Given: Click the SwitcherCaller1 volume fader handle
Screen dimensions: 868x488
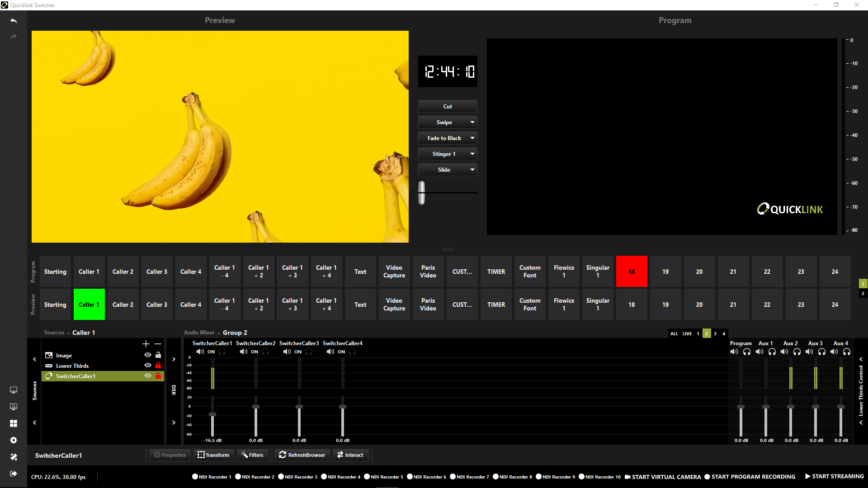Looking at the screenshot, I should click(x=212, y=414).
